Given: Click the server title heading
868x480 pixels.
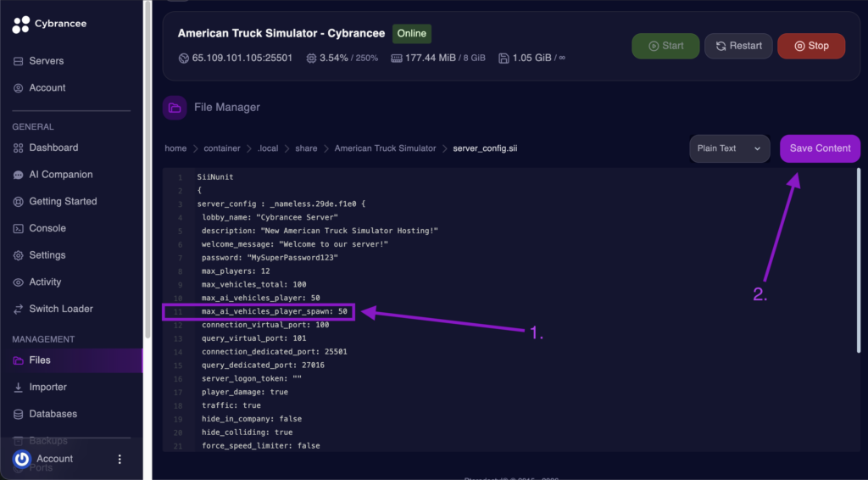Looking at the screenshot, I should (281, 34).
